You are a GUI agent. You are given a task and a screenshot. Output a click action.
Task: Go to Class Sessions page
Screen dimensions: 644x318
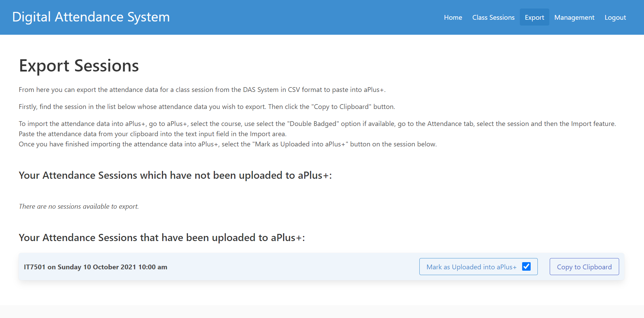[493, 17]
